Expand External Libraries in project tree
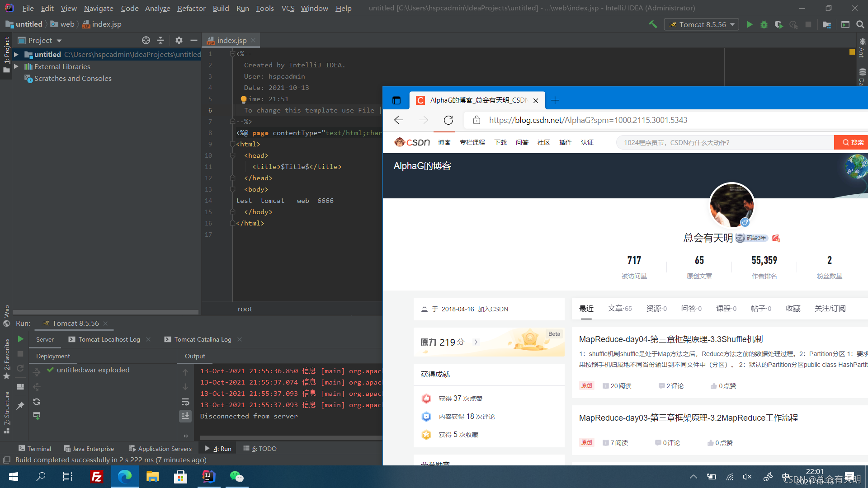This screenshot has width=868, height=488. [x=16, y=66]
